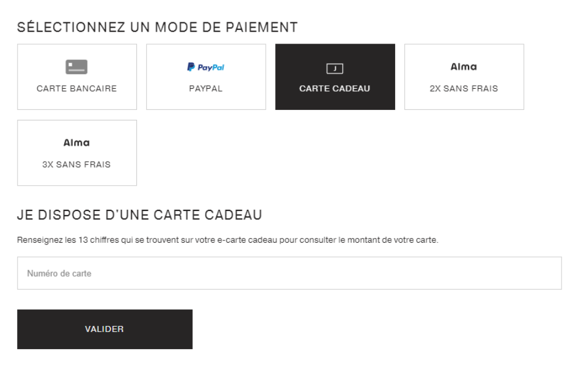This screenshot has width=575, height=392.
Task: Click the 2X Sans Frais label
Action: 463,88
